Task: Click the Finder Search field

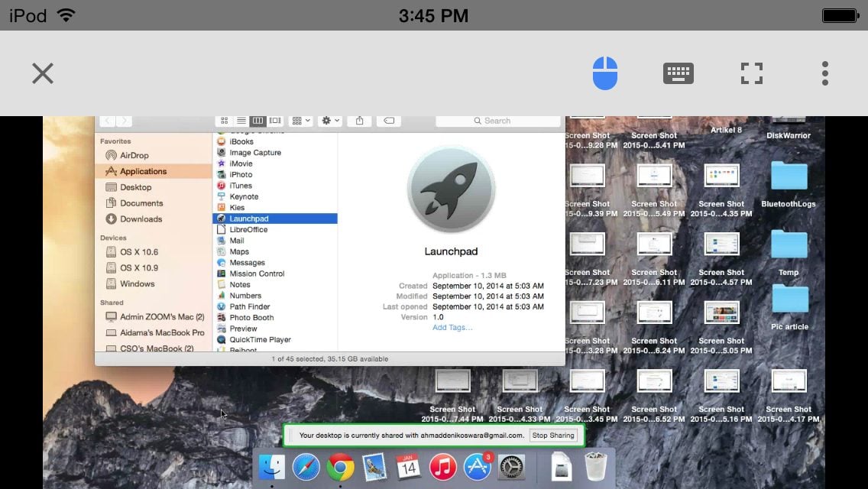Action: tap(498, 121)
